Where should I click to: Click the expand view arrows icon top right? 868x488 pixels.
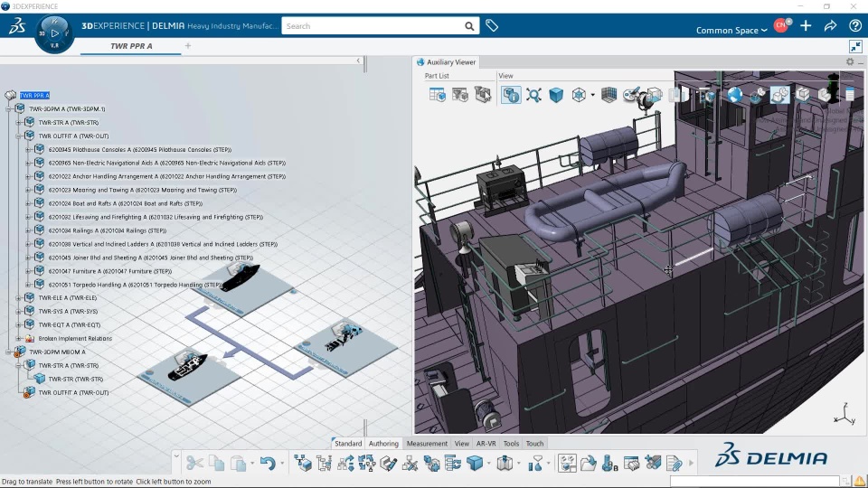click(x=855, y=46)
